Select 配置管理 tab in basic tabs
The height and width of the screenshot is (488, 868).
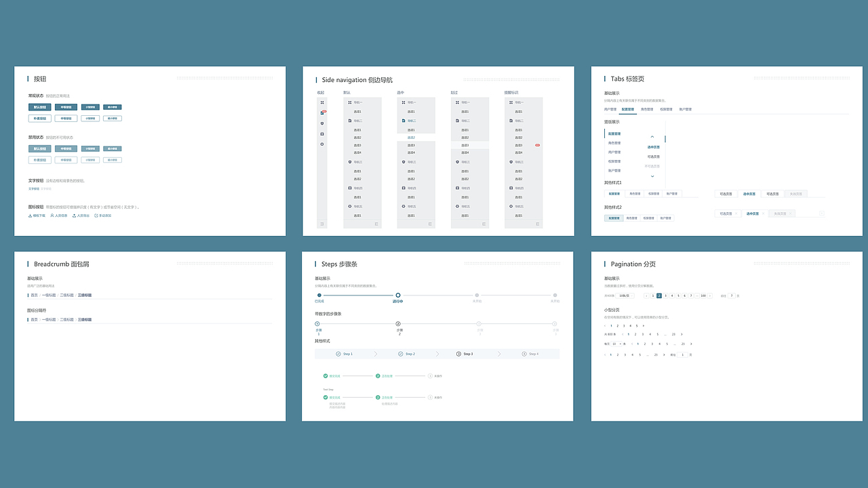pos(628,109)
